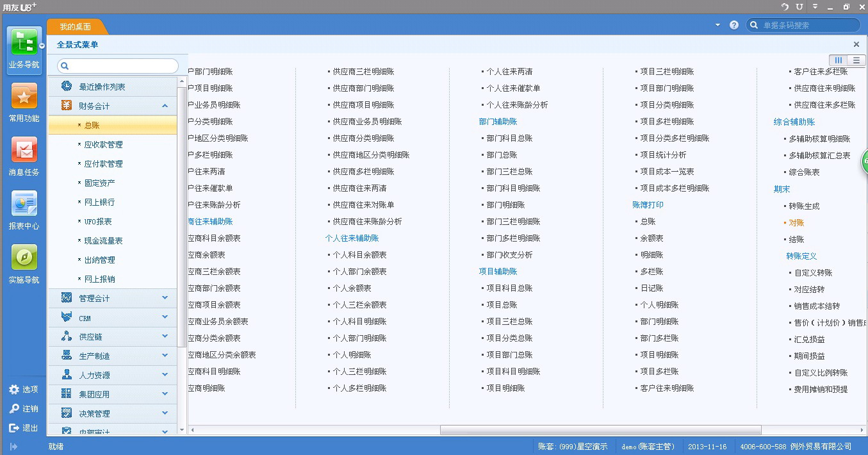This screenshot has height=455, width=868.
Task: Open 期间损益 link
Action: pyautogui.click(x=809, y=356)
